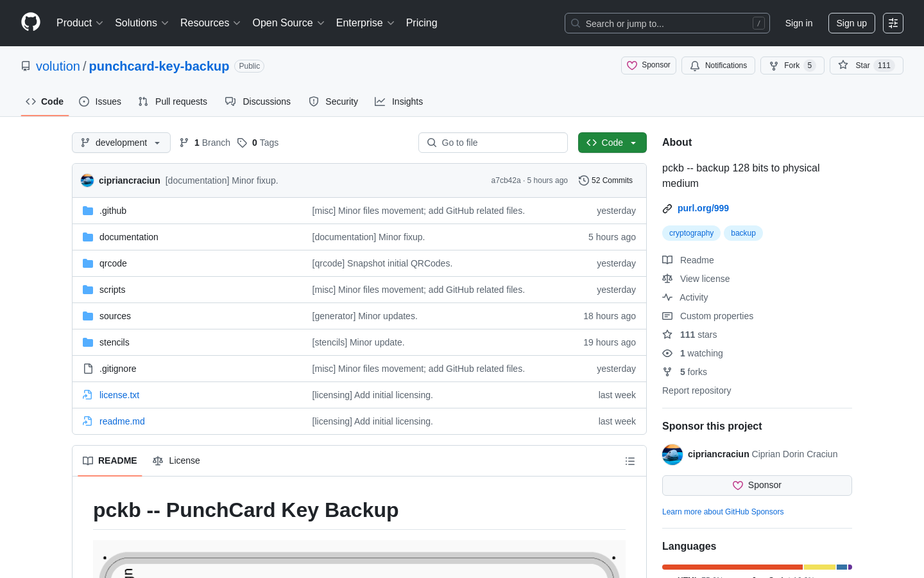Open the stencils folder icon
924x578 pixels.
88,342
